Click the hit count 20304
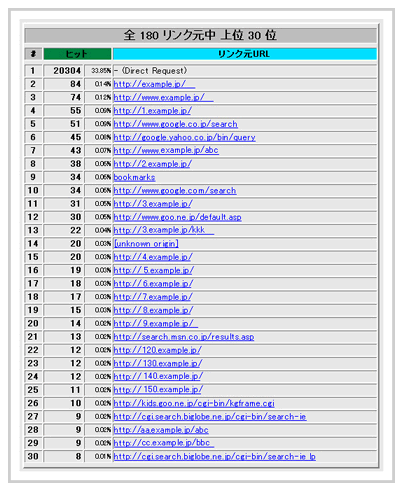The width and height of the screenshot is (403, 491). (67, 71)
